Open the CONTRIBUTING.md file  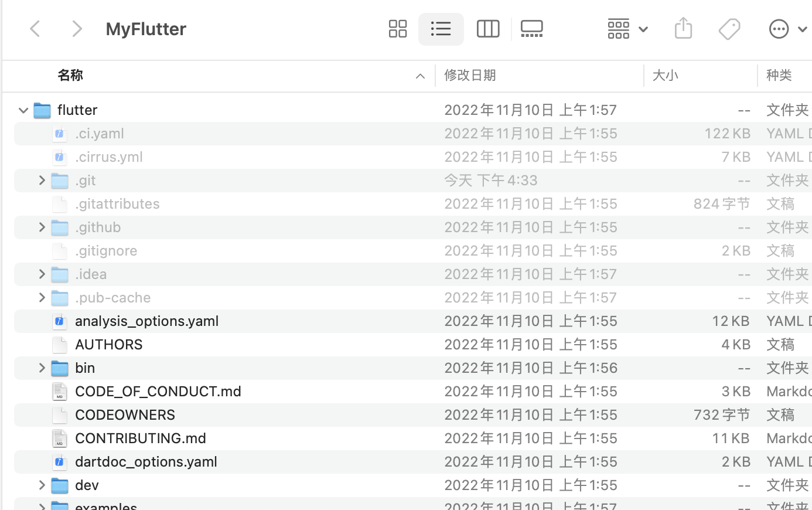pyautogui.click(x=141, y=438)
